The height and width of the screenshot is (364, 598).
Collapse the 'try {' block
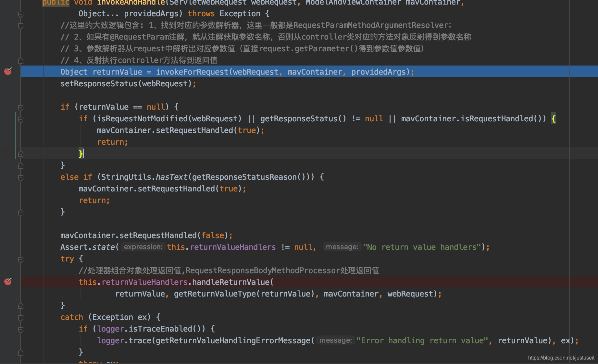[21, 259]
